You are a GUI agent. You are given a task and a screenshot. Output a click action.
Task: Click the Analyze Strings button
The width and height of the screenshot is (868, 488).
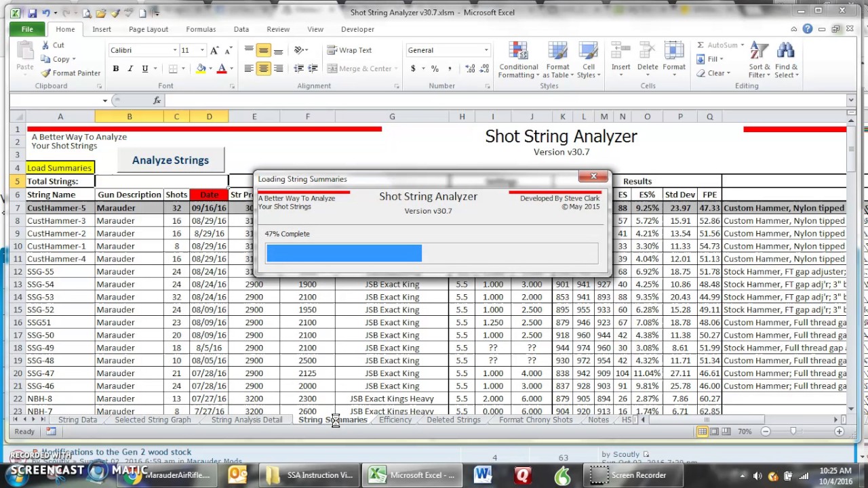click(x=170, y=160)
